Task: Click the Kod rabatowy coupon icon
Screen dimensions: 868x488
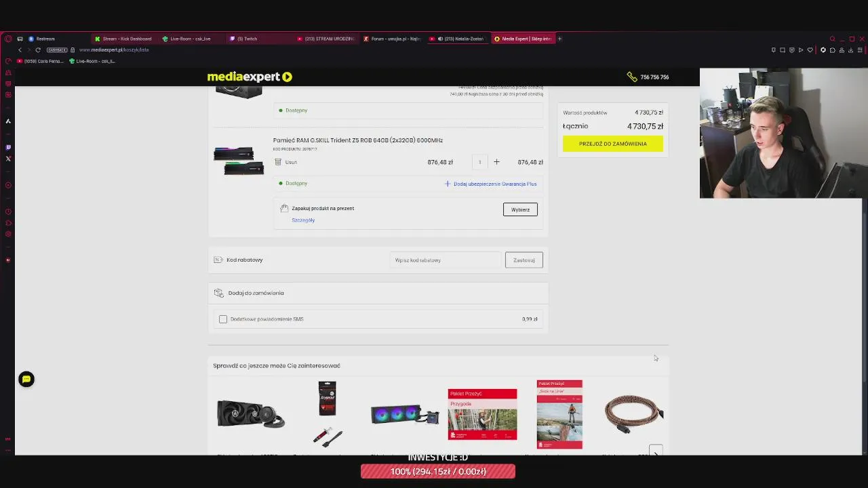Action: 218,260
